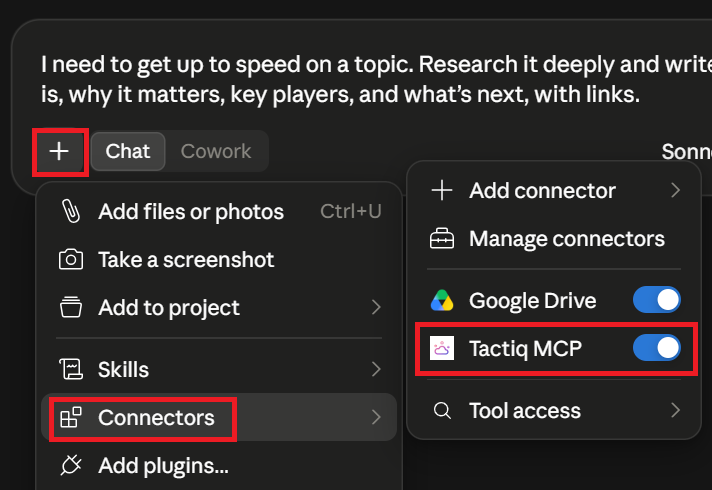Open the Tool access submenu
Viewport: 712px width, 490px height.
coord(554,411)
